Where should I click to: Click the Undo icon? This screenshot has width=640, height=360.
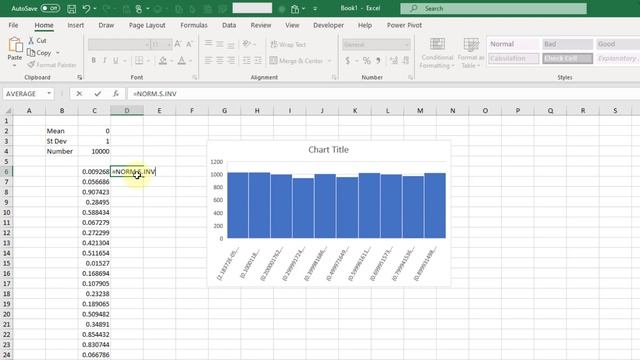click(x=86, y=9)
